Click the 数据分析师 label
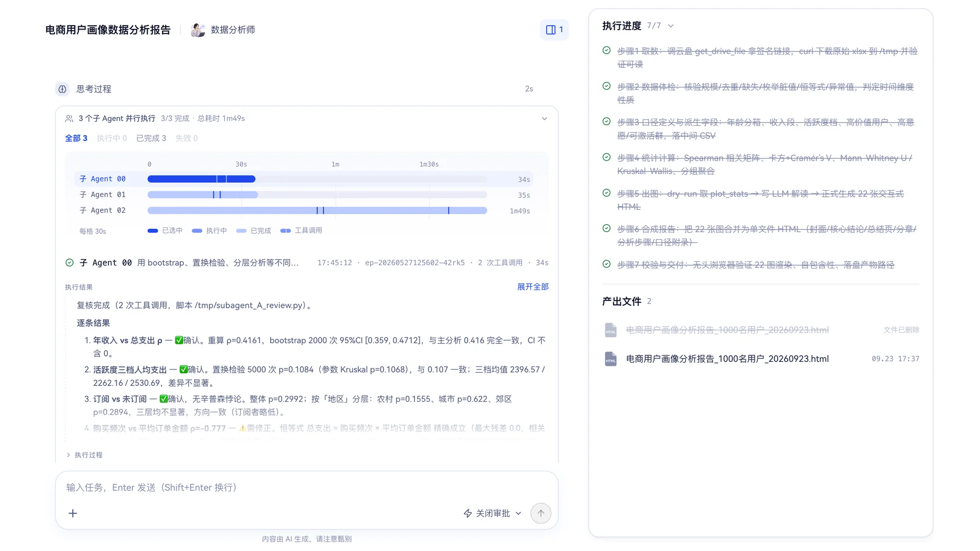Screen dimensions: 980x551 [x=233, y=30]
